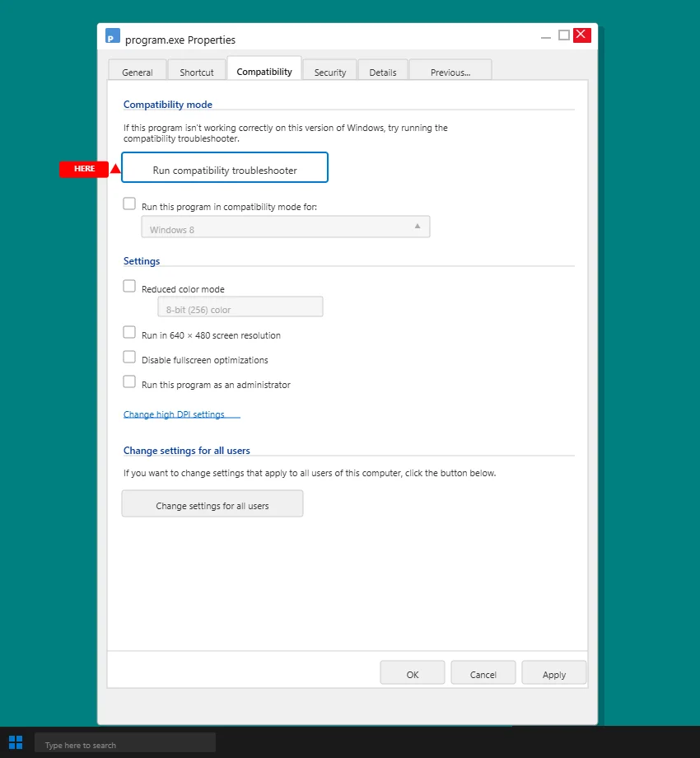Open the Windows 8 compatibility mode dropdown
The image size is (700, 758).
coord(286,226)
